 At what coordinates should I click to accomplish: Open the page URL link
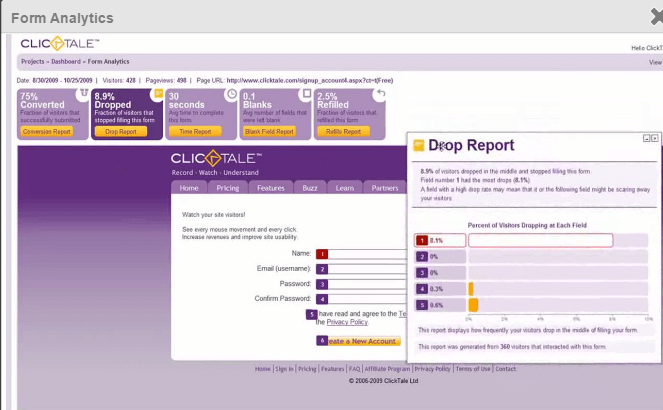pyautogui.click(x=310, y=80)
